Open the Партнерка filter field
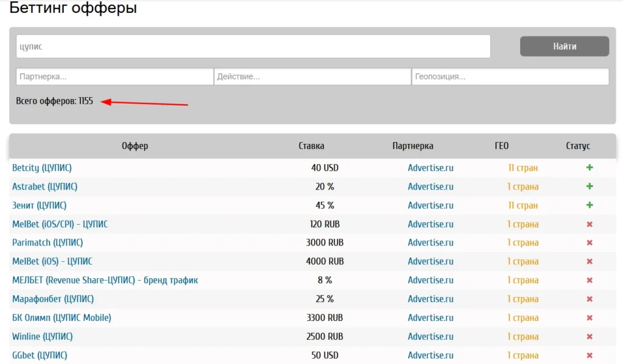This screenshot has width=623, height=364. pos(115,77)
